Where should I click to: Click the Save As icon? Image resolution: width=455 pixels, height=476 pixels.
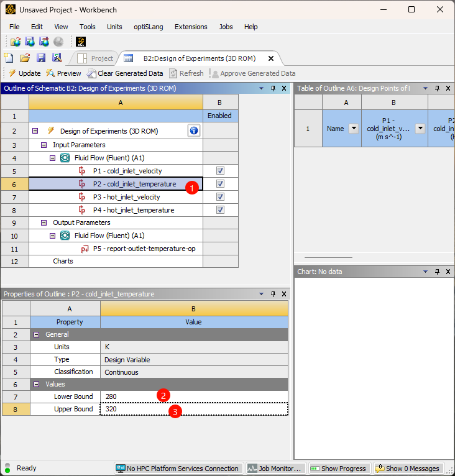57,58
